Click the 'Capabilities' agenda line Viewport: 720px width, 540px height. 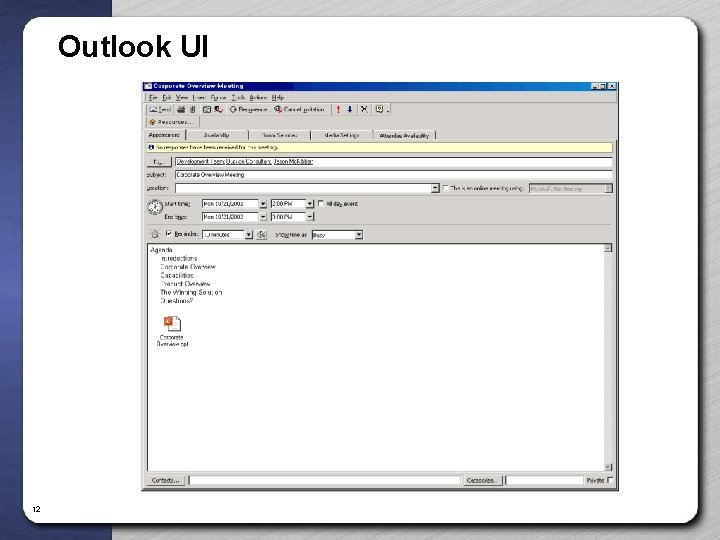pos(177,276)
